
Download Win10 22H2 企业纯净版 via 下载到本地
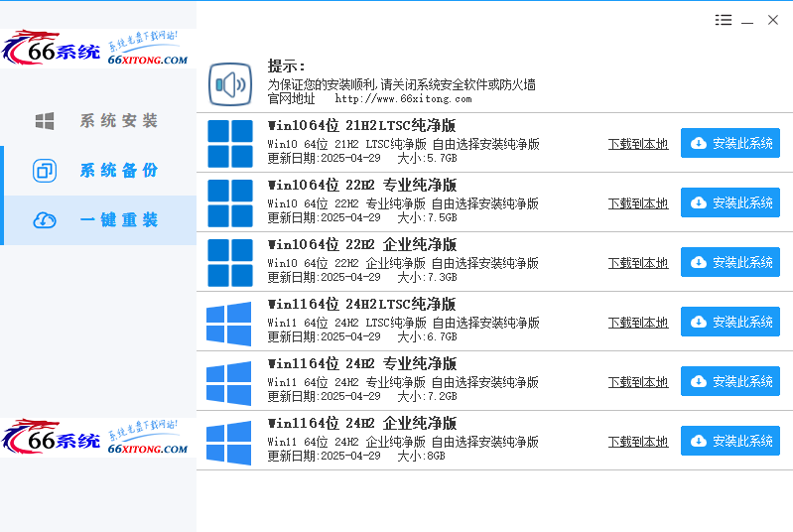point(638,263)
